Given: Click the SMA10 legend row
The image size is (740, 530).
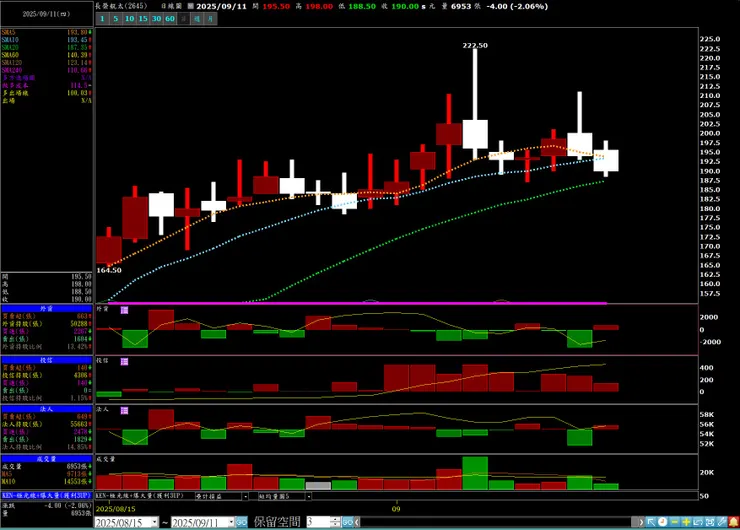Looking at the screenshot, I should click(46, 40).
